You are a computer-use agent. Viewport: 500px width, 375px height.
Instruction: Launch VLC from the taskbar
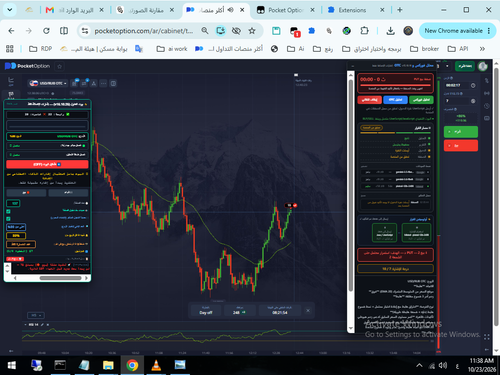click(x=156, y=365)
